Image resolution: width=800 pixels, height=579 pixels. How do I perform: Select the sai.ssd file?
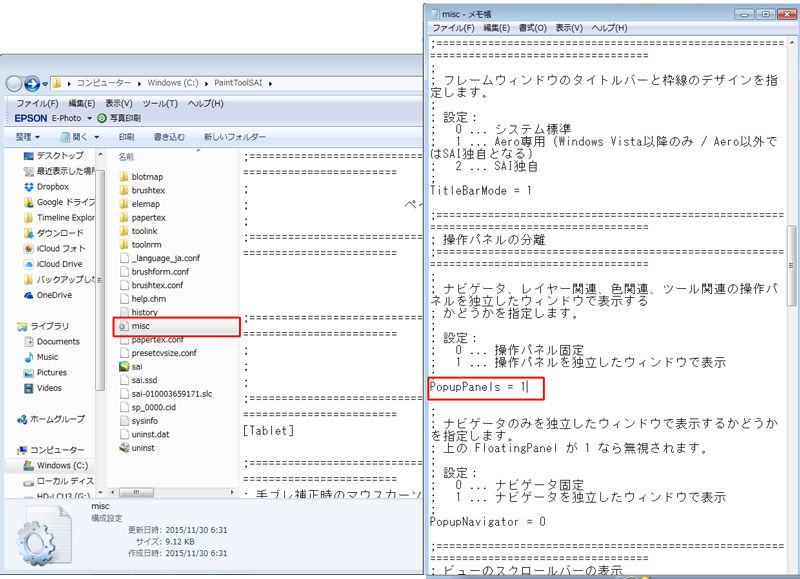tap(139, 381)
